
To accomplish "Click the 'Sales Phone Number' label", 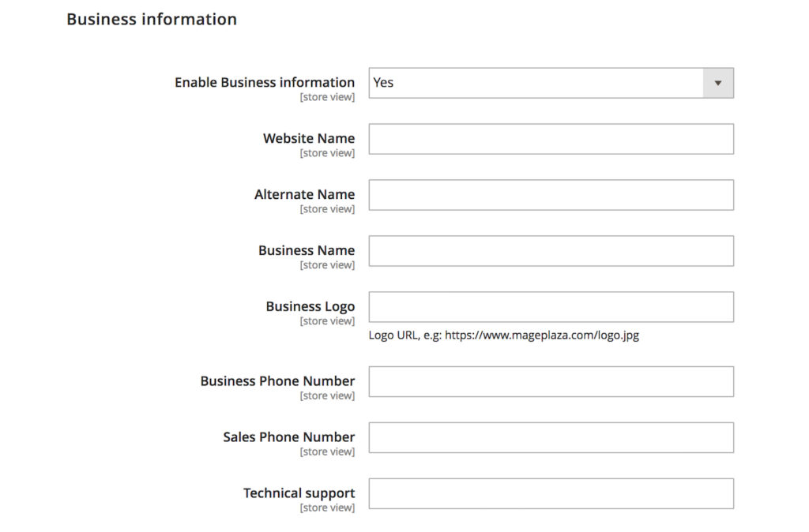I will click(x=289, y=437).
